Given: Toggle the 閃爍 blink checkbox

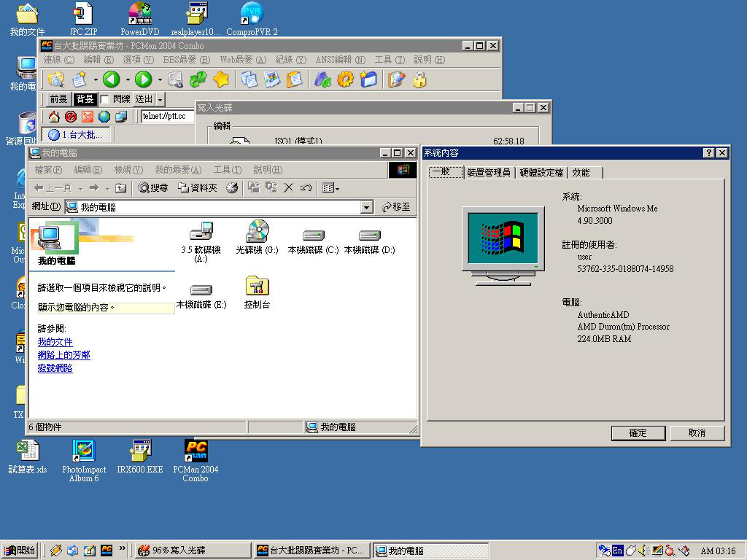Looking at the screenshot, I should (x=105, y=99).
